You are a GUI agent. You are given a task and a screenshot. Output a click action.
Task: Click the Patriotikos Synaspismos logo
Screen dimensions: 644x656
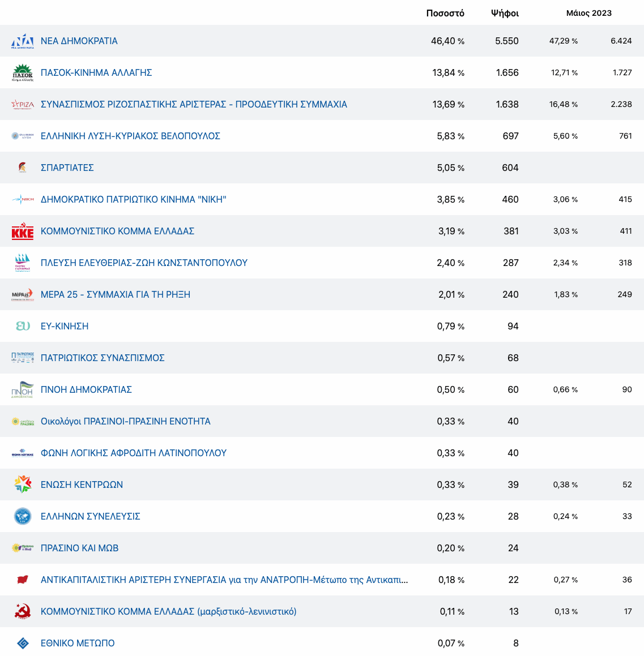tap(23, 358)
